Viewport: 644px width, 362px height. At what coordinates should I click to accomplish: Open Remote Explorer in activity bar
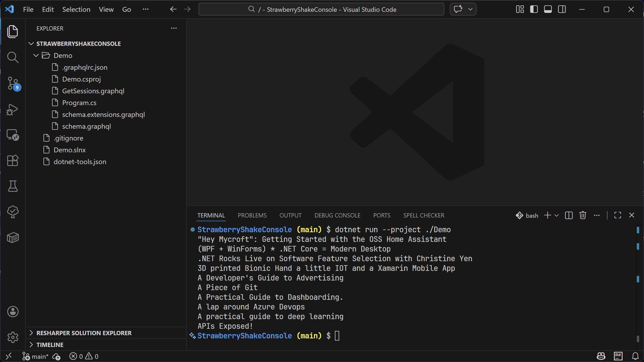pos(13,135)
